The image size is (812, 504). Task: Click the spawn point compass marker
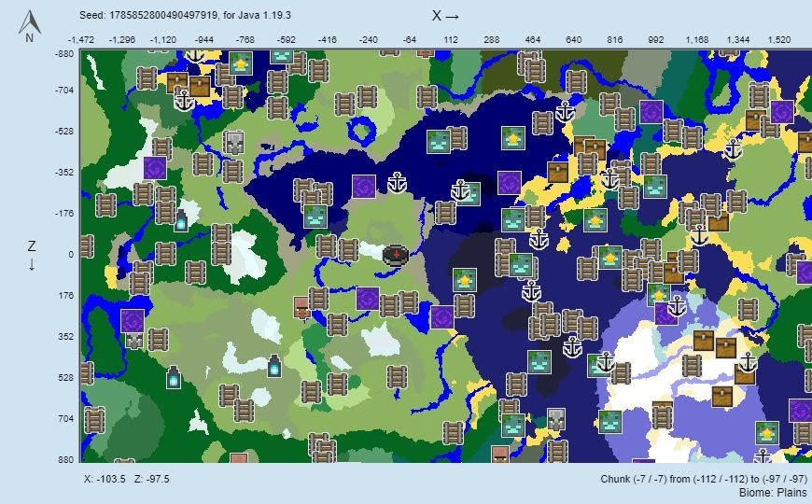396,256
